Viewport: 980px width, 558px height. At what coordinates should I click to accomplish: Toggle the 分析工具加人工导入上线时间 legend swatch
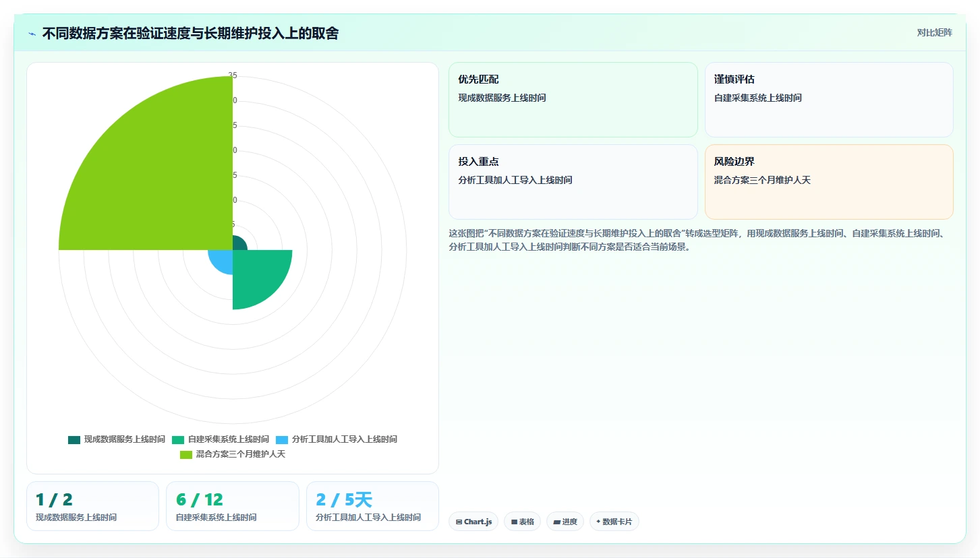[282, 439]
